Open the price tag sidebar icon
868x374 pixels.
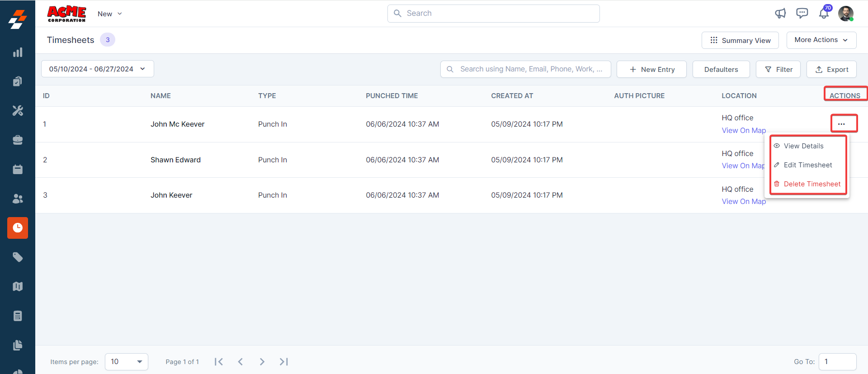click(x=18, y=257)
